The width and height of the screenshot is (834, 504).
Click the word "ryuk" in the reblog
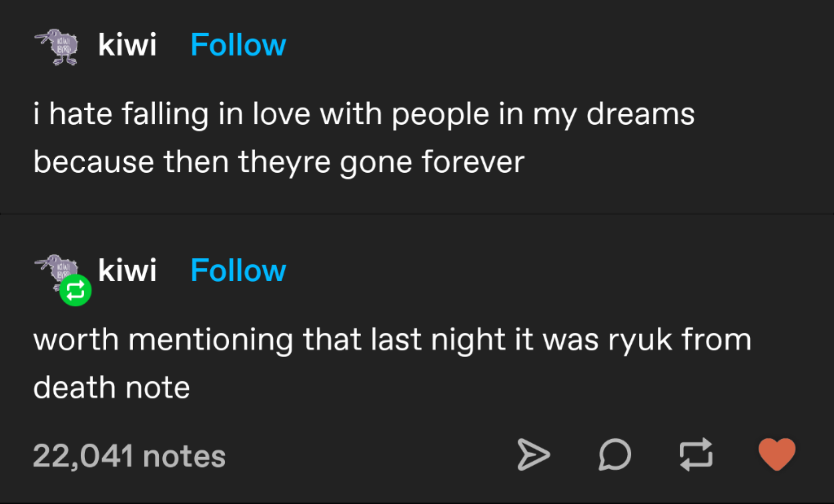640,341
